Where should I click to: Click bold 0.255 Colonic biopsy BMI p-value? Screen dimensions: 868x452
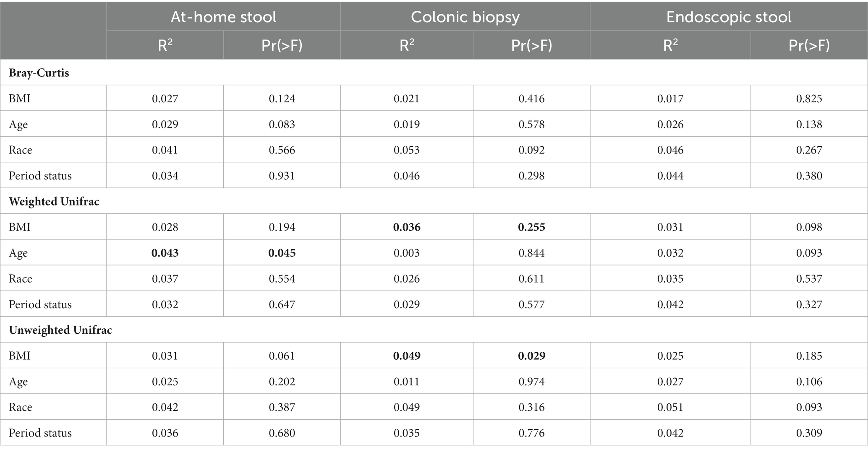pos(532,227)
